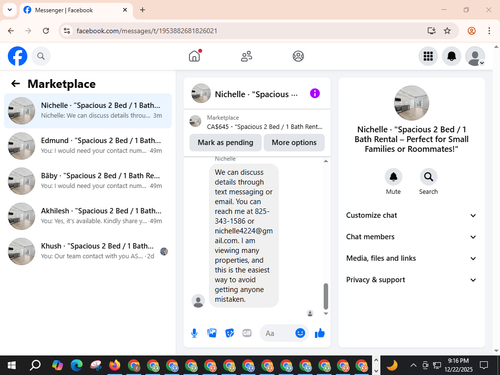Attach a photo with the image icon
Image resolution: width=500 pixels, height=375 pixels.
click(x=212, y=333)
